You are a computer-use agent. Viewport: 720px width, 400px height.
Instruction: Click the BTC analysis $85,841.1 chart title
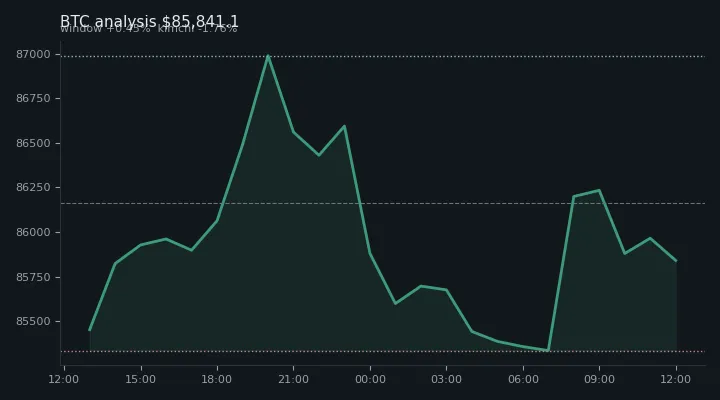pos(149,22)
